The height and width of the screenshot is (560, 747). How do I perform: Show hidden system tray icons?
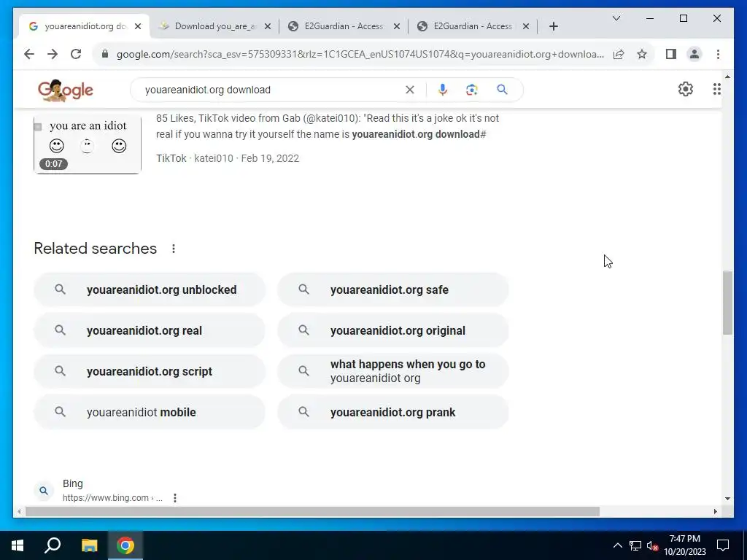pos(617,545)
